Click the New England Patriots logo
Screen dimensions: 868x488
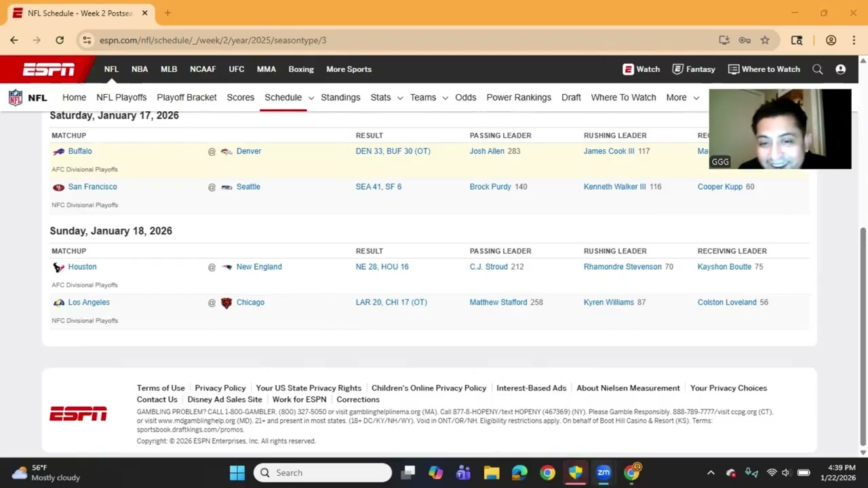point(226,267)
